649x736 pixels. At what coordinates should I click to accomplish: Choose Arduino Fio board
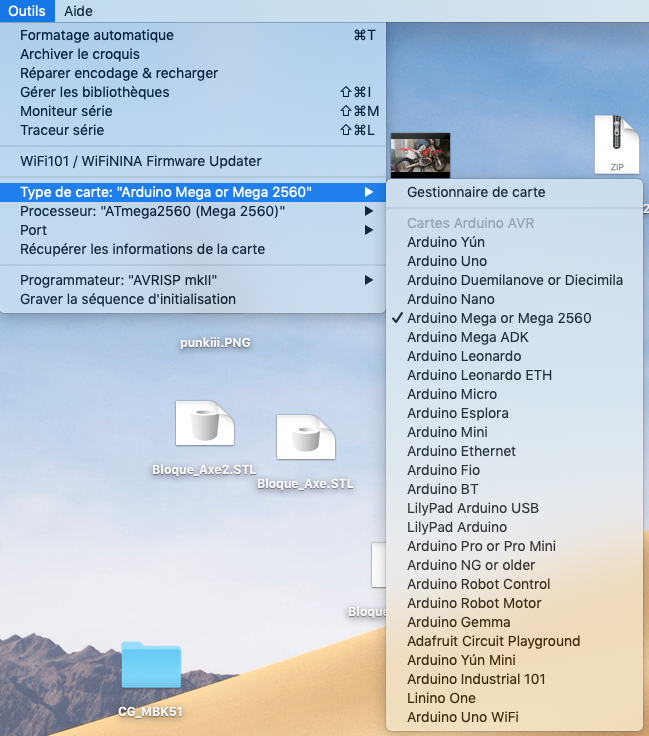point(514,470)
